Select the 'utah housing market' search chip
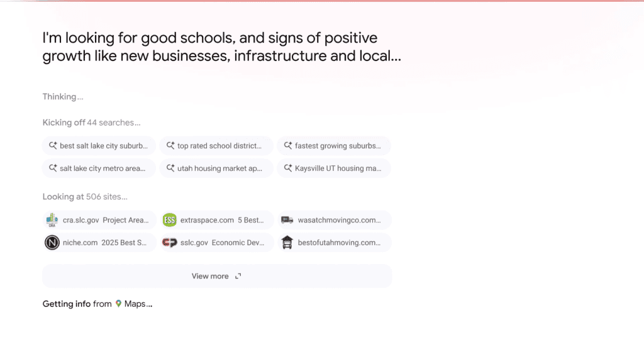The width and height of the screenshot is (644, 362). (216, 168)
